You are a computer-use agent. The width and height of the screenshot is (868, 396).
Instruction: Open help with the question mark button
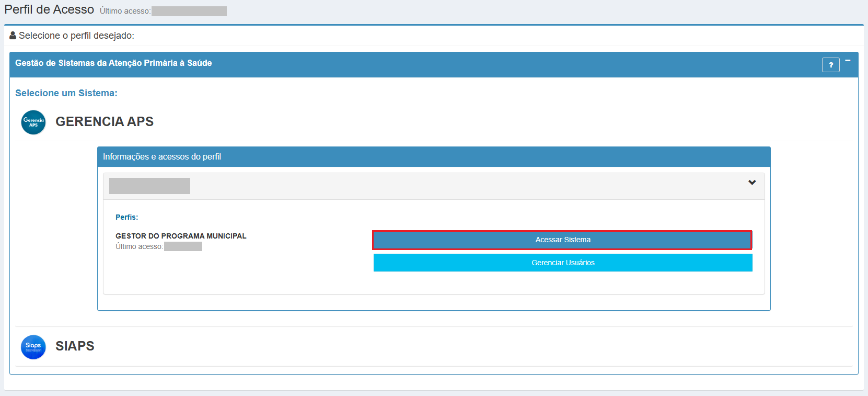pyautogui.click(x=830, y=65)
